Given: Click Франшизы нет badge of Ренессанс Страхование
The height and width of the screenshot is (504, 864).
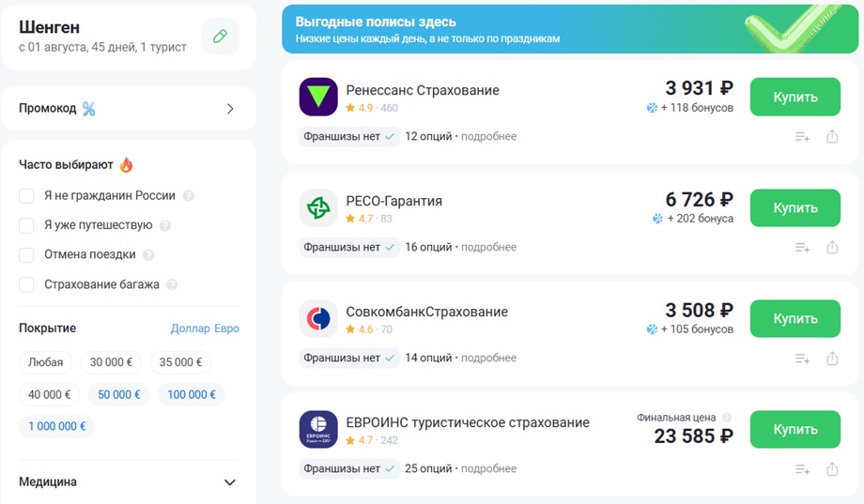Looking at the screenshot, I should point(349,137).
